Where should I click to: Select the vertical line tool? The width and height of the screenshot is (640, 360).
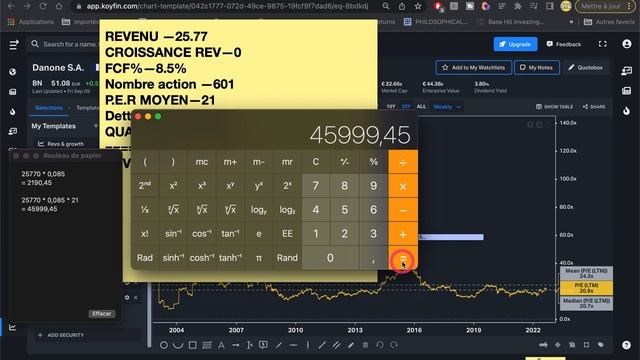coord(308,345)
